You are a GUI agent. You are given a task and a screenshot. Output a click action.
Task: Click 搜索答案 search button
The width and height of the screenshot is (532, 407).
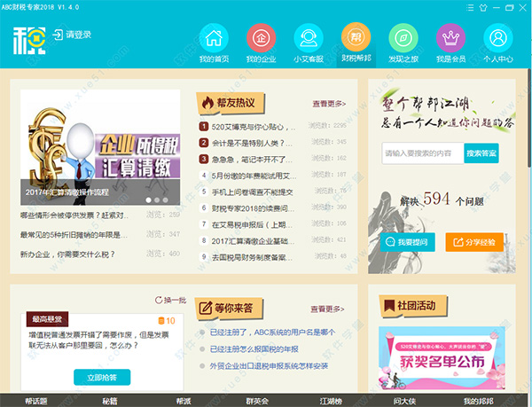481,153
